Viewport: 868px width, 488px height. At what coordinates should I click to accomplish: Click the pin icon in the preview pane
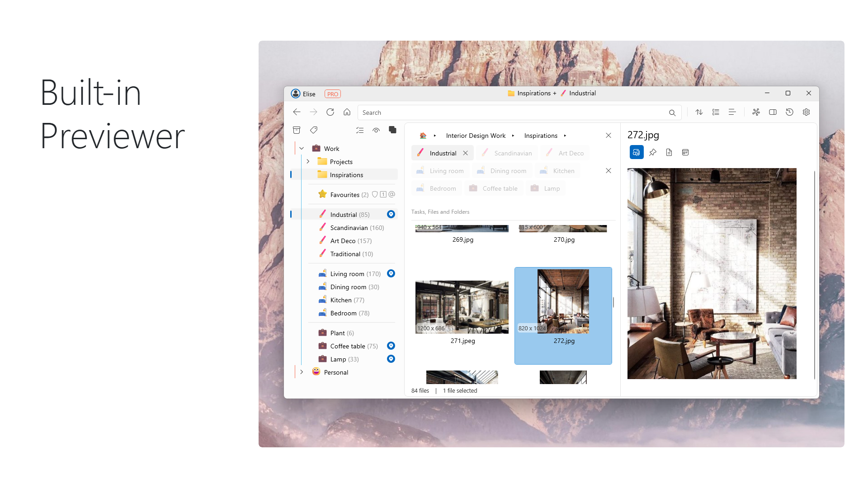coord(653,152)
